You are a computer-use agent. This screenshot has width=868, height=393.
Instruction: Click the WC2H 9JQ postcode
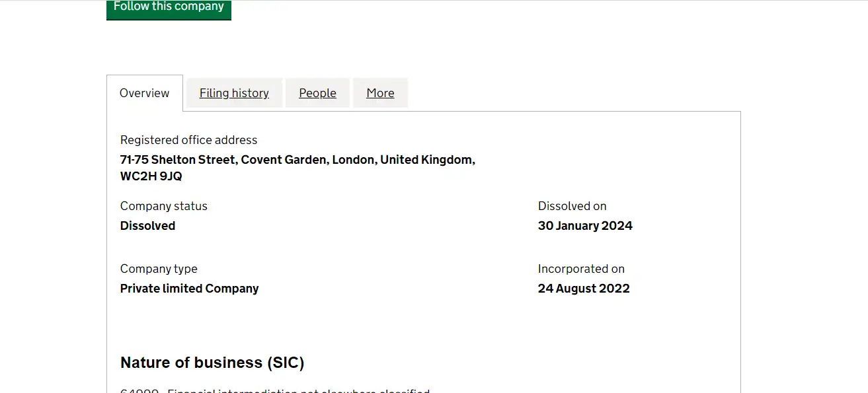pos(151,176)
